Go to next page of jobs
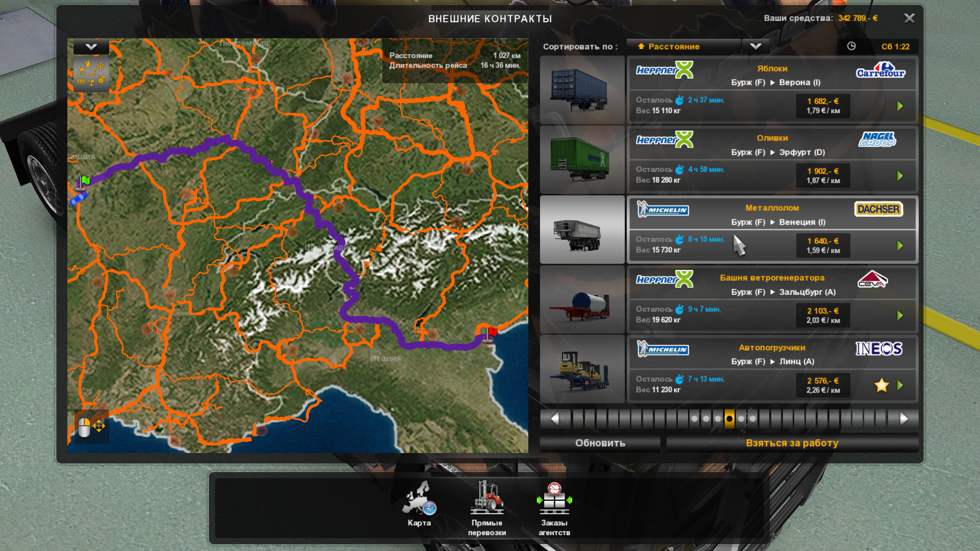Screen dimensions: 980x551 tap(904, 419)
